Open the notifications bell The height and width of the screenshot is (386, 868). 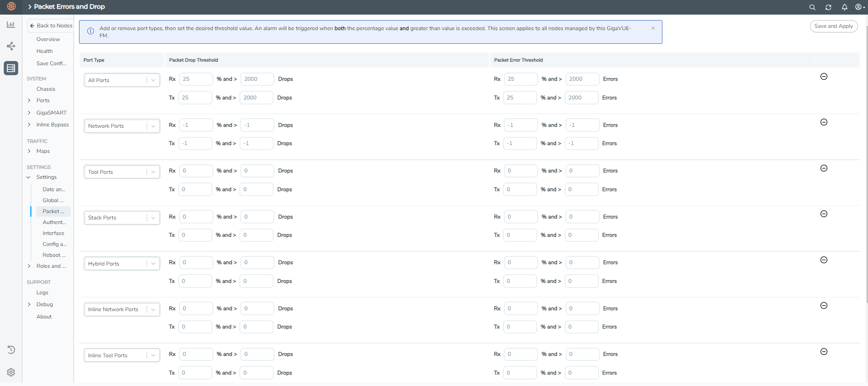tap(844, 7)
